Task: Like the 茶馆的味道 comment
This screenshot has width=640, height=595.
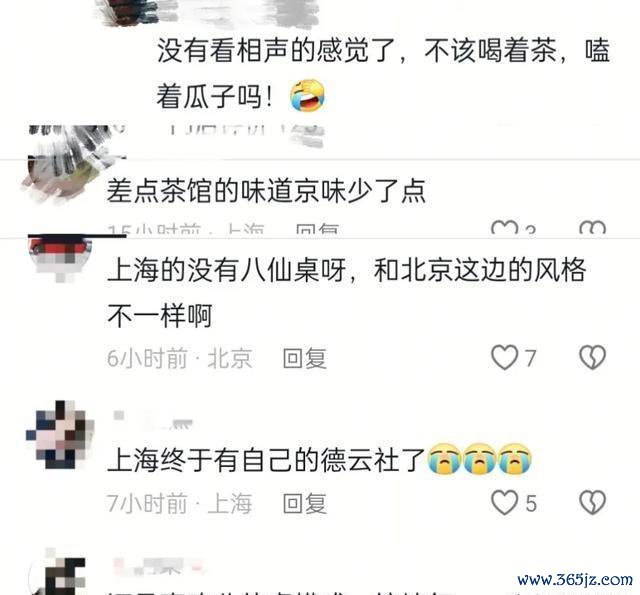Action: [504, 228]
